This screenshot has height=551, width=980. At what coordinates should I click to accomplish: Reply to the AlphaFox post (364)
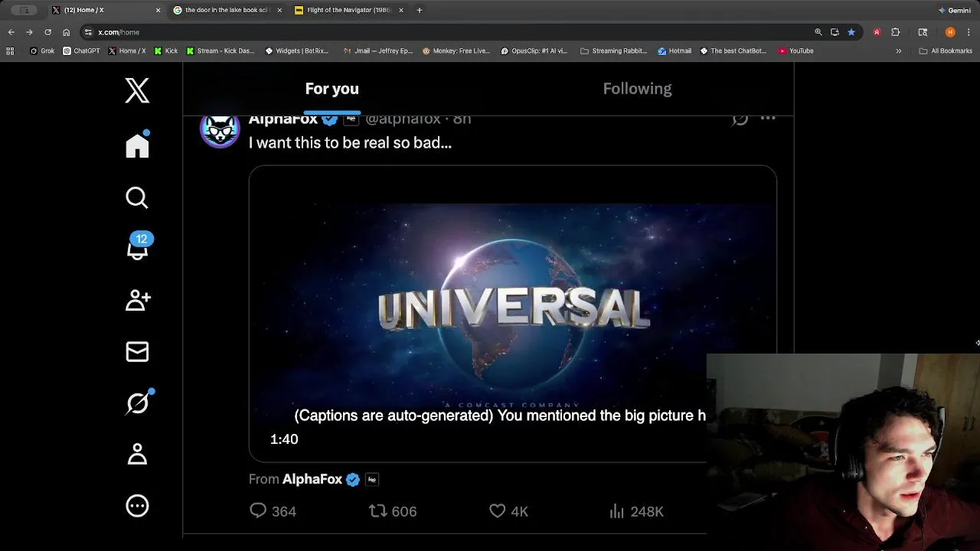[x=273, y=511]
